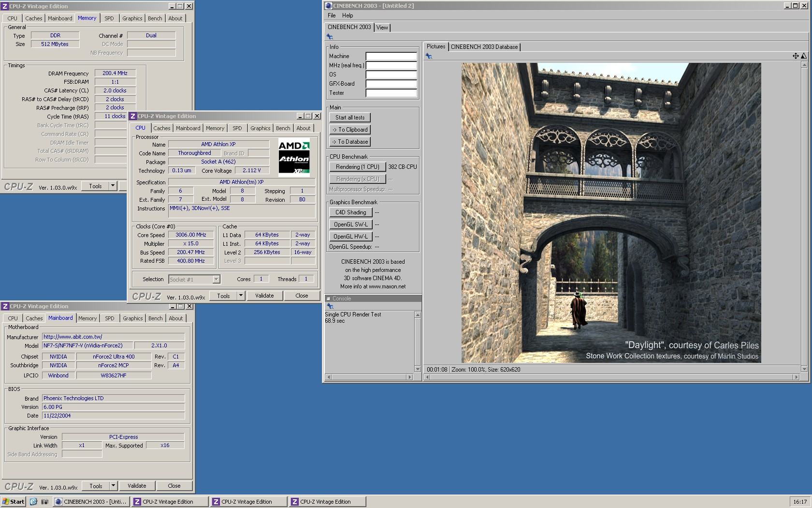The height and width of the screenshot is (508, 812).
Task: Click the Console scrollbar down arrow
Action: tap(418, 369)
